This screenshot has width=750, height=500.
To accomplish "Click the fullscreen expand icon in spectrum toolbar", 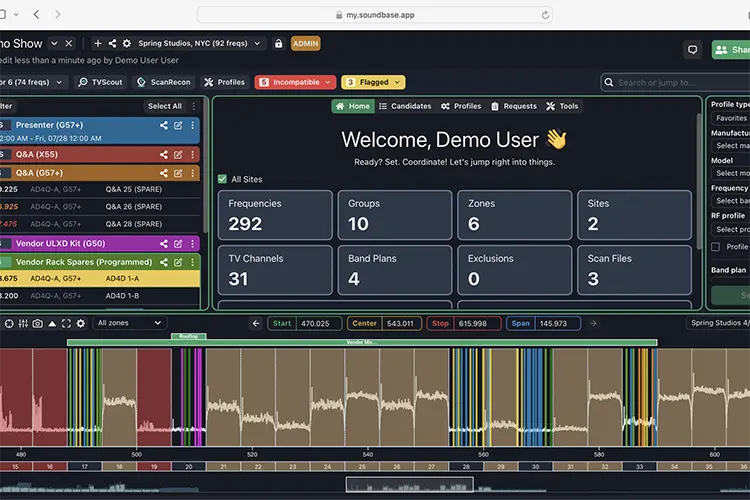I will pyautogui.click(x=66, y=323).
